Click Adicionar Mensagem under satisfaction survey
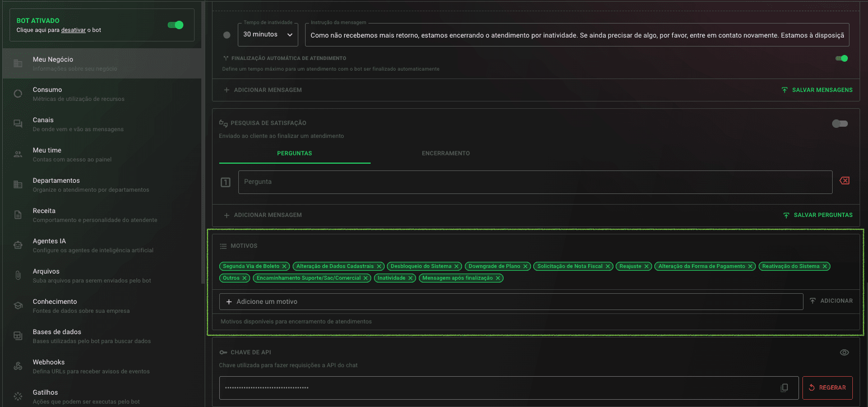The height and width of the screenshot is (407, 868). pos(263,215)
